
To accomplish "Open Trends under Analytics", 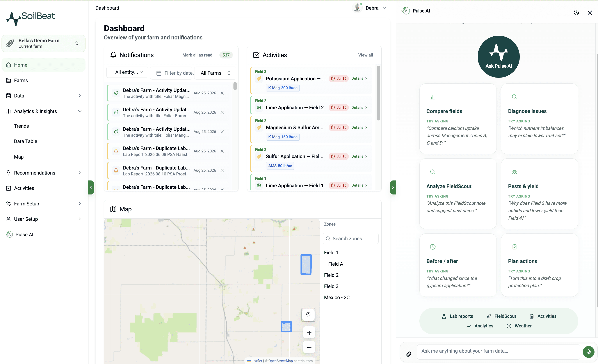I will pyautogui.click(x=21, y=126).
